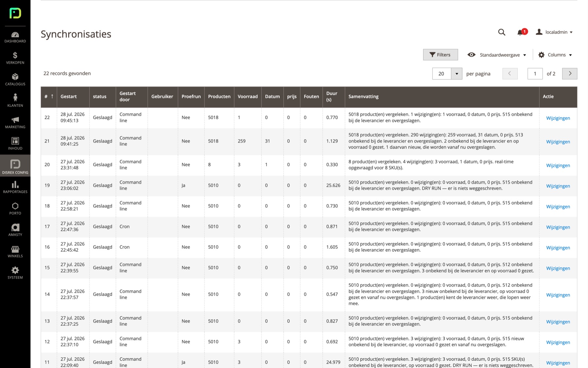Open the Verkopen dollar icon menu
Screen dimensions: 588x368
click(15, 58)
